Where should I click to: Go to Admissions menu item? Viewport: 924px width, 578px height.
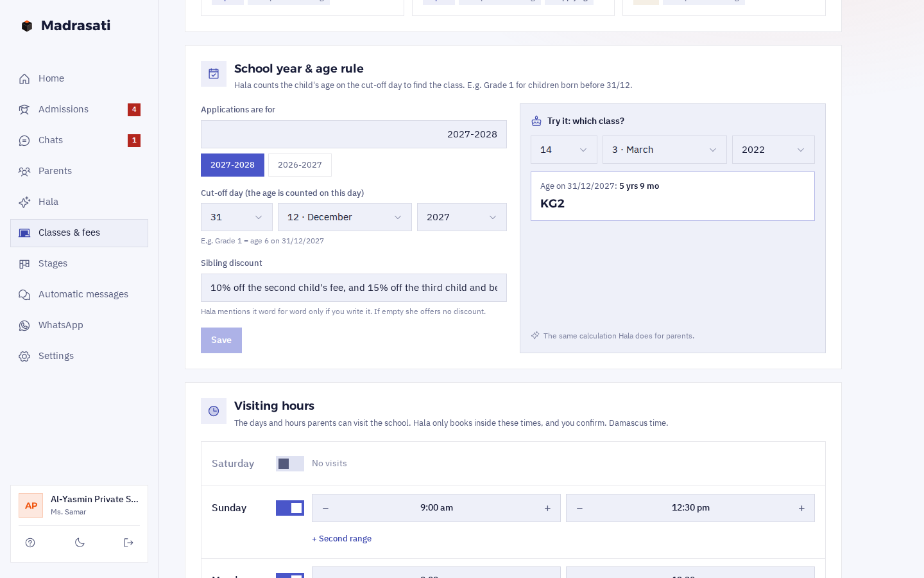[80, 110]
